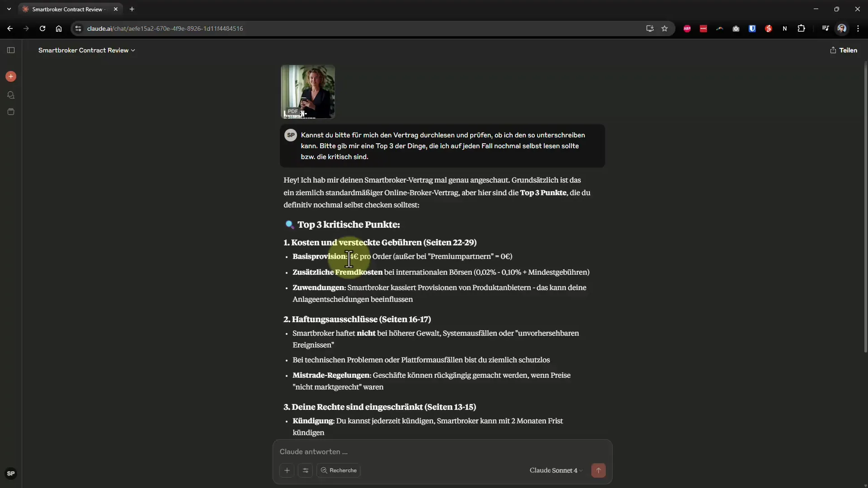868x488 pixels.
Task: Reload the current page
Action: 42,28
